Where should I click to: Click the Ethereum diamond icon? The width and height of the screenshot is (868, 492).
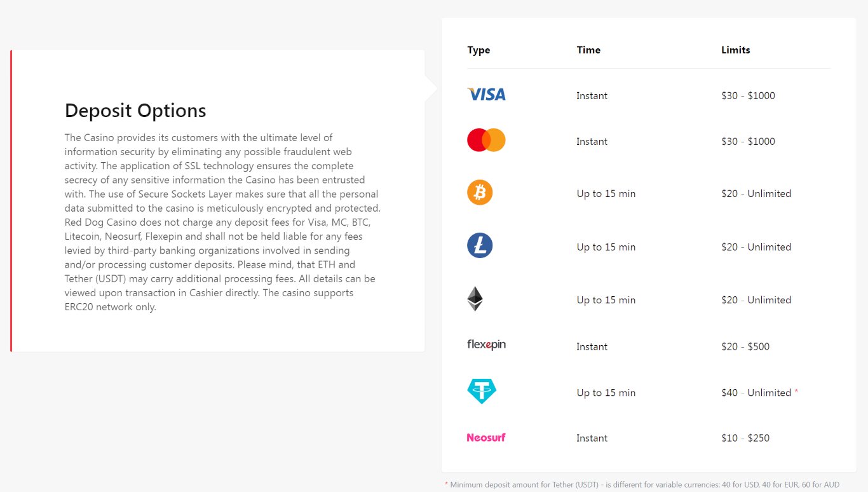click(x=475, y=299)
